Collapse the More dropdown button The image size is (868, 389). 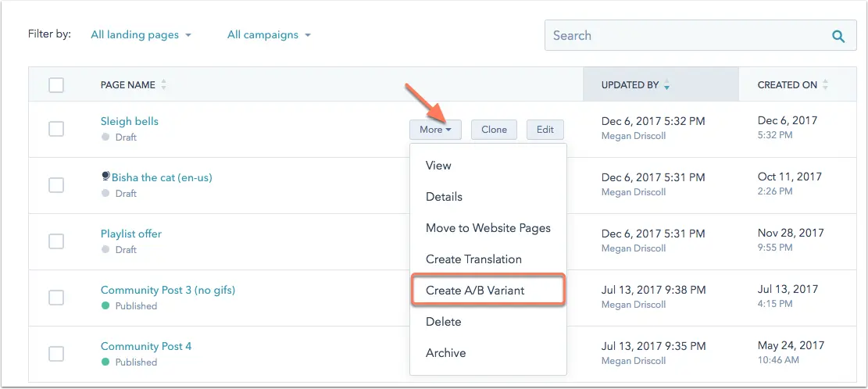click(435, 130)
